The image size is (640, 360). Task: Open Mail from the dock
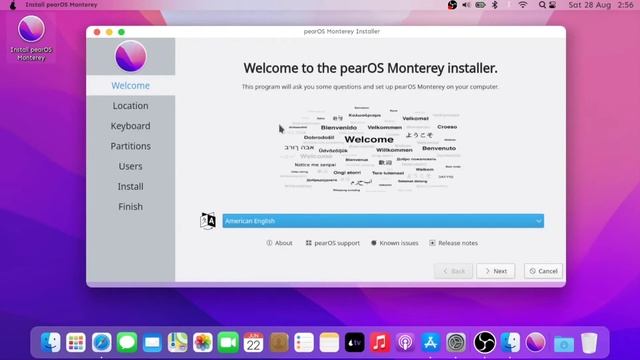coord(152,342)
